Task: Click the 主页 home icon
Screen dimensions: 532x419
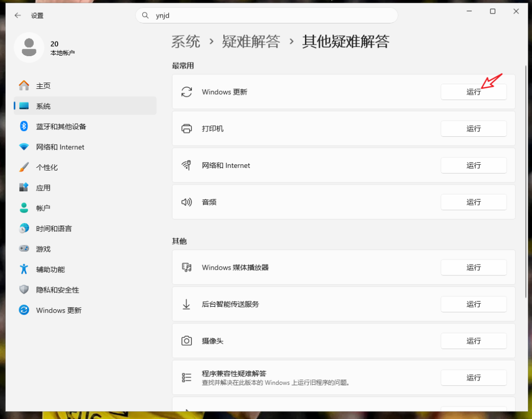Action: [x=24, y=86]
